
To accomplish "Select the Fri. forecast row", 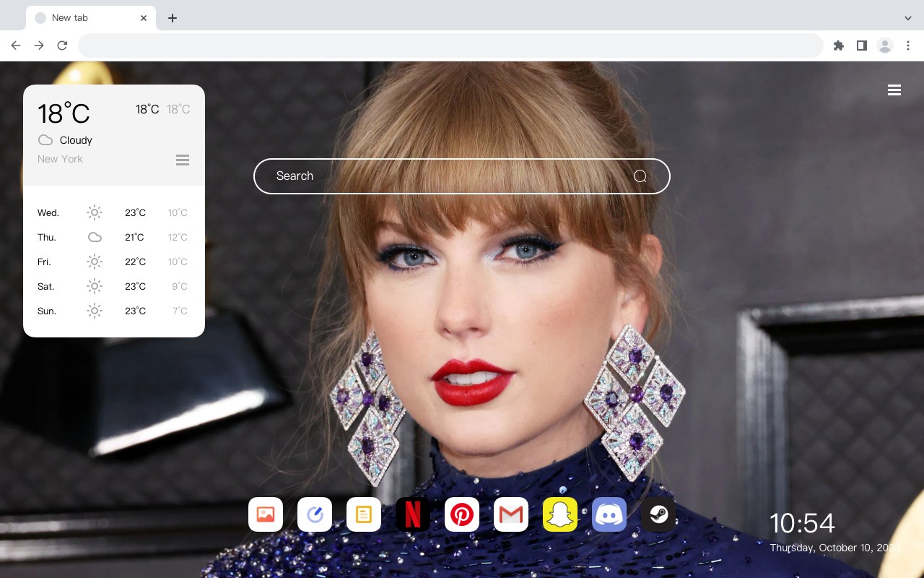I will click(113, 262).
